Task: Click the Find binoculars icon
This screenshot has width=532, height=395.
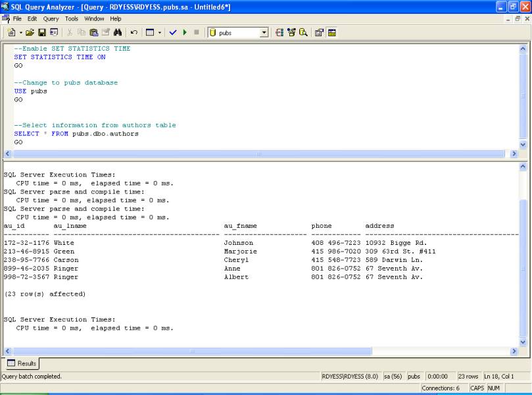Action: pyautogui.click(x=118, y=32)
